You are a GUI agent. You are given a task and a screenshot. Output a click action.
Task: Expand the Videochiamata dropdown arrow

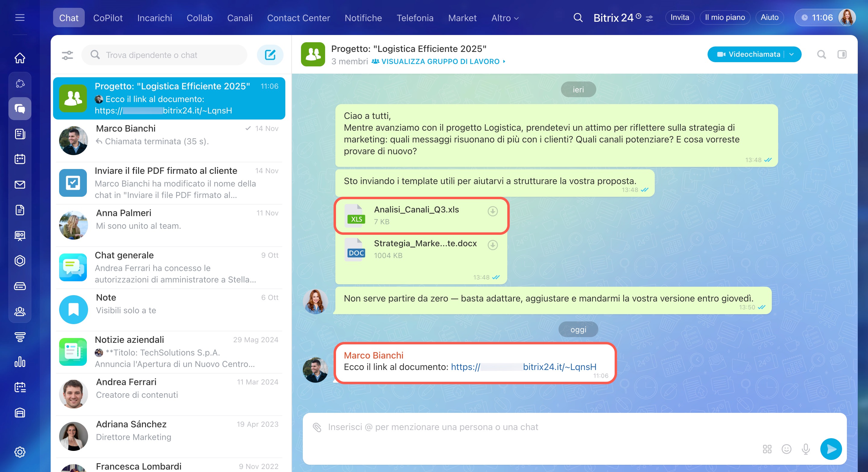[791, 54]
